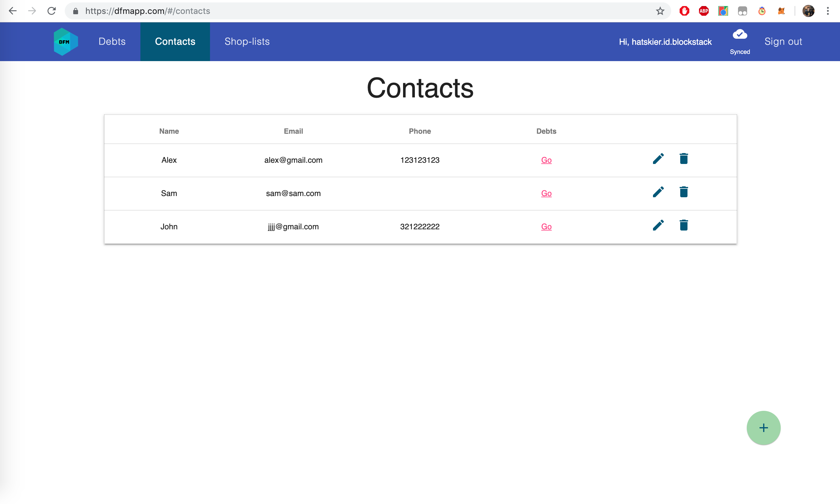Screen dimensions: 840x504
Task: Edit the Sam contact with pencil icon
Action: pos(658,192)
